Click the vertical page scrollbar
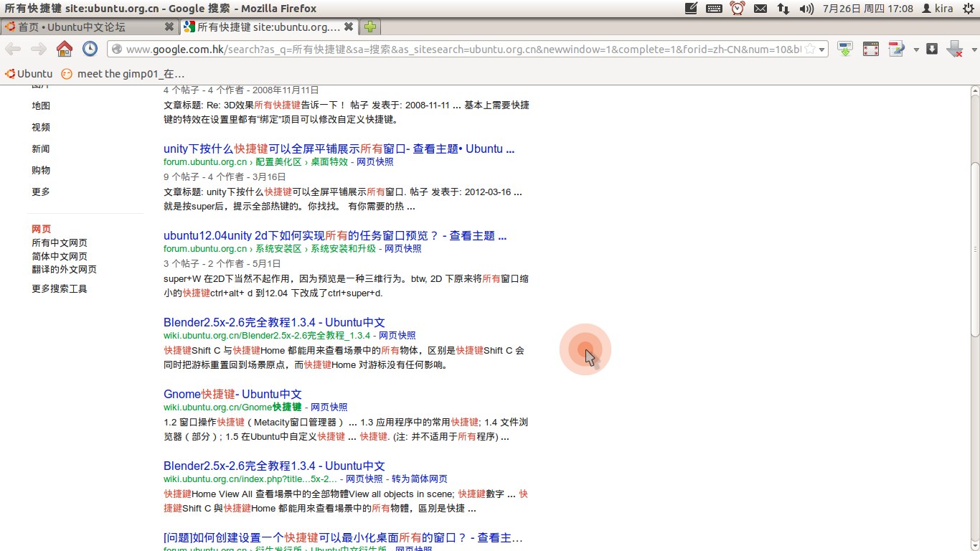 [x=975, y=249]
